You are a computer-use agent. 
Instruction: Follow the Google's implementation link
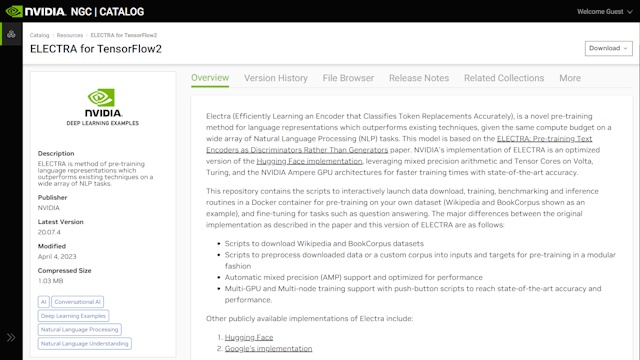point(268,349)
